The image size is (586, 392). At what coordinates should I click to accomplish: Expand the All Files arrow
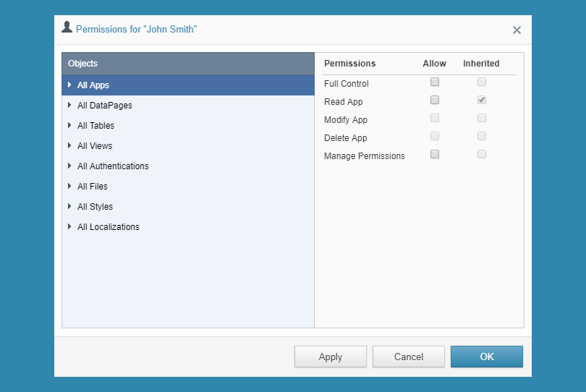coord(69,186)
